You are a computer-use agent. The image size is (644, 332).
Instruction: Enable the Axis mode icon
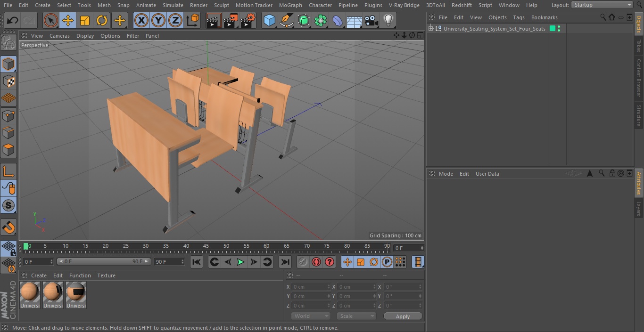(x=8, y=171)
